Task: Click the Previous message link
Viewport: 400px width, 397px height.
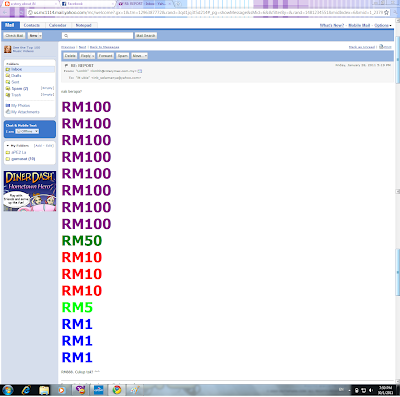Action: (x=68, y=47)
